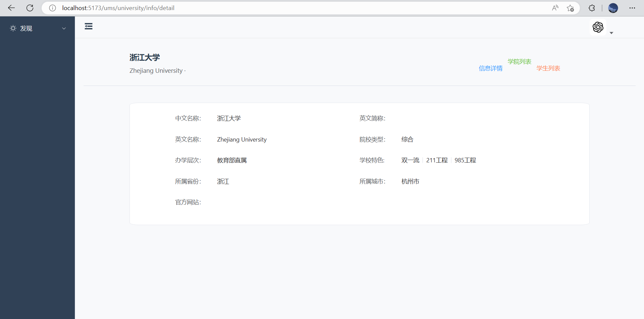Click the read aloud icon
Viewport: 644px width, 319px height.
tap(555, 8)
